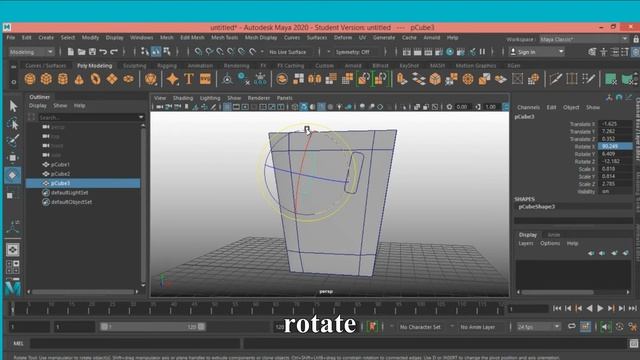
Task: Click the Rotate X value field
Action: point(615,146)
